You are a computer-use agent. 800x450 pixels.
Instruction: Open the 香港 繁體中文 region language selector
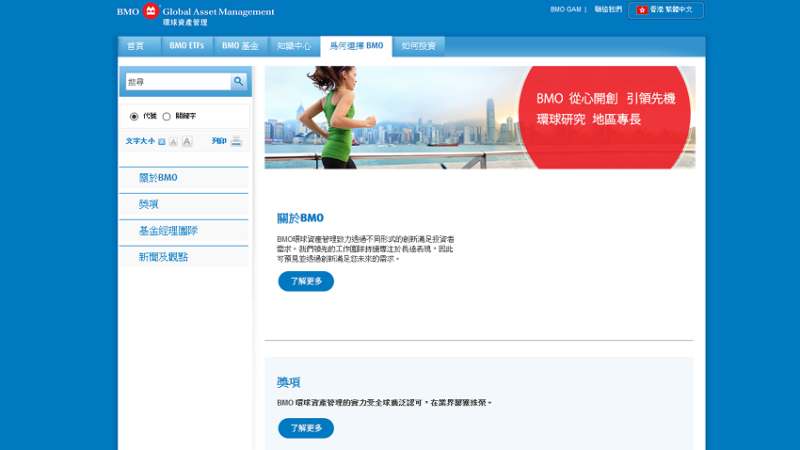point(666,10)
